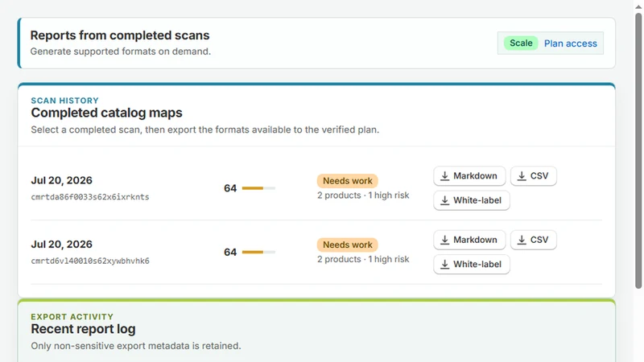Click score bar of scan cmrtda86f0033s62x6ixrknts
The image size is (644, 362).
coord(258,188)
